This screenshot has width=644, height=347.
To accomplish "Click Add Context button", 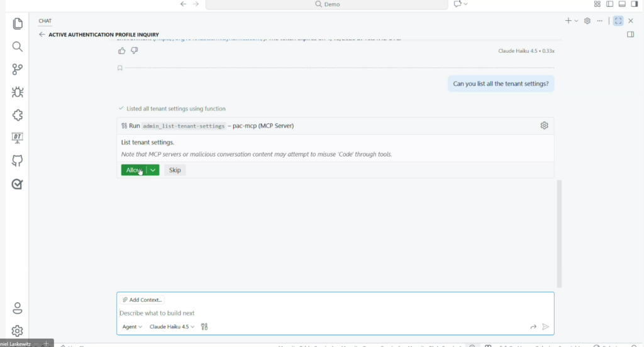I will (x=142, y=300).
